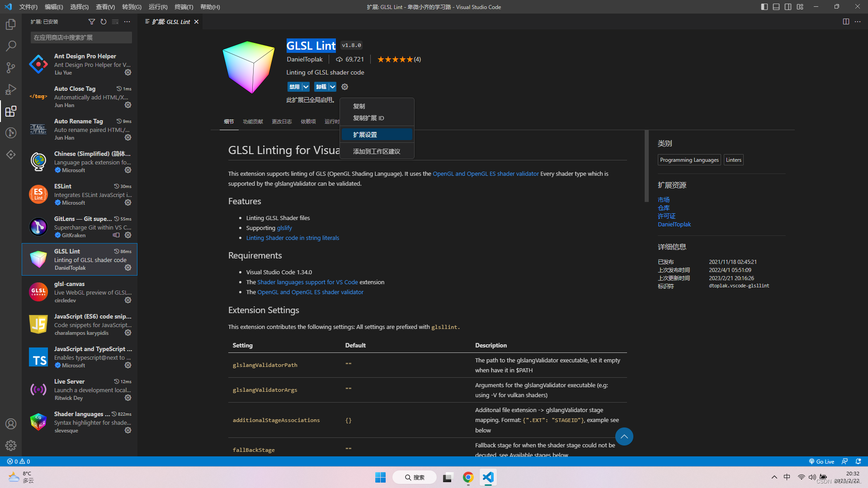Click Go Live in status bar

coord(821,461)
